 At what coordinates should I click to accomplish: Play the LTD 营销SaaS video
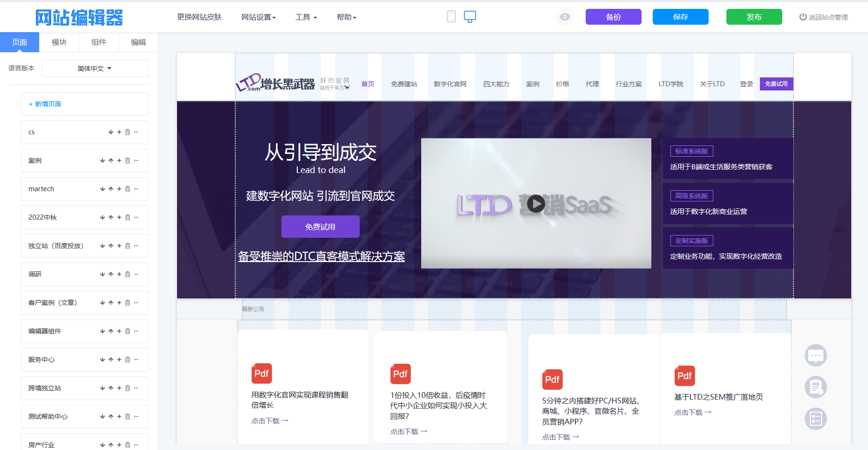click(x=536, y=203)
